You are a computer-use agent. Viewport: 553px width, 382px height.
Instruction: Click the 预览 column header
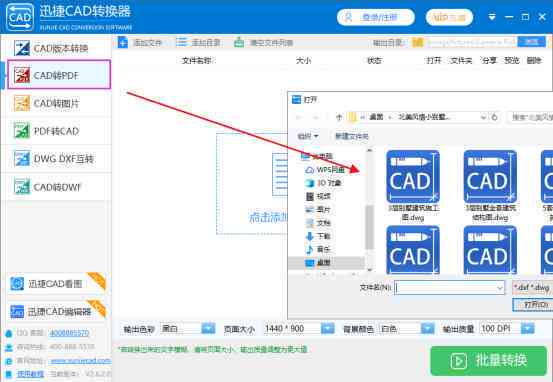[512, 61]
